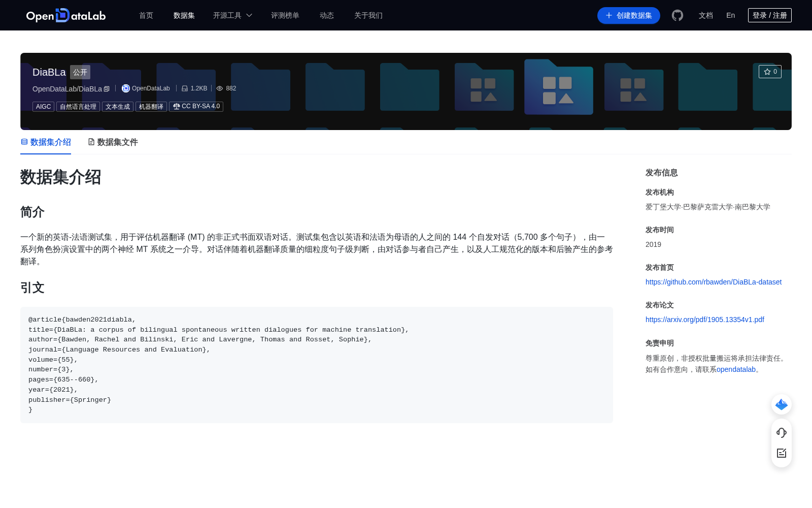Screen dimensions: 812x508
Task: Click the eye views icon
Action: [x=220, y=88]
